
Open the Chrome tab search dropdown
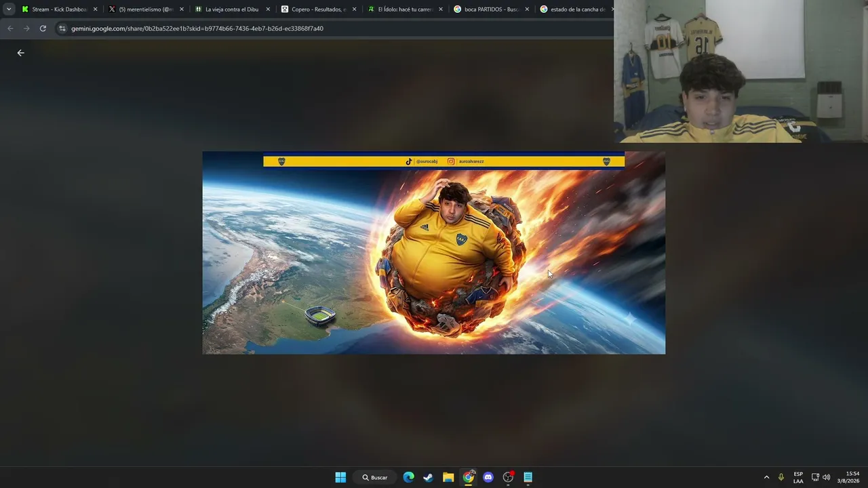click(x=9, y=9)
